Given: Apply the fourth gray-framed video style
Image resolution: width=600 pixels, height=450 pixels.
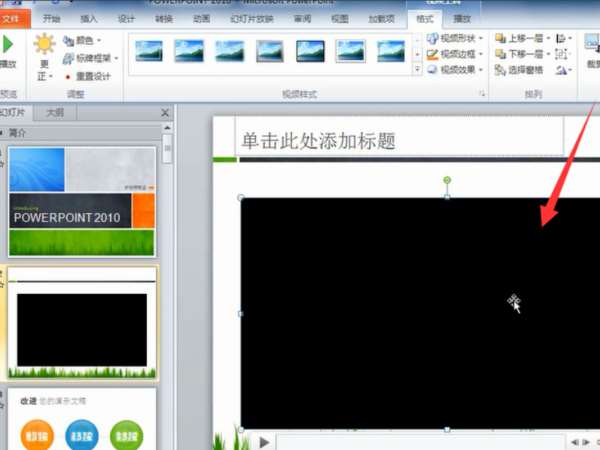Looking at the screenshot, I should 270,51.
